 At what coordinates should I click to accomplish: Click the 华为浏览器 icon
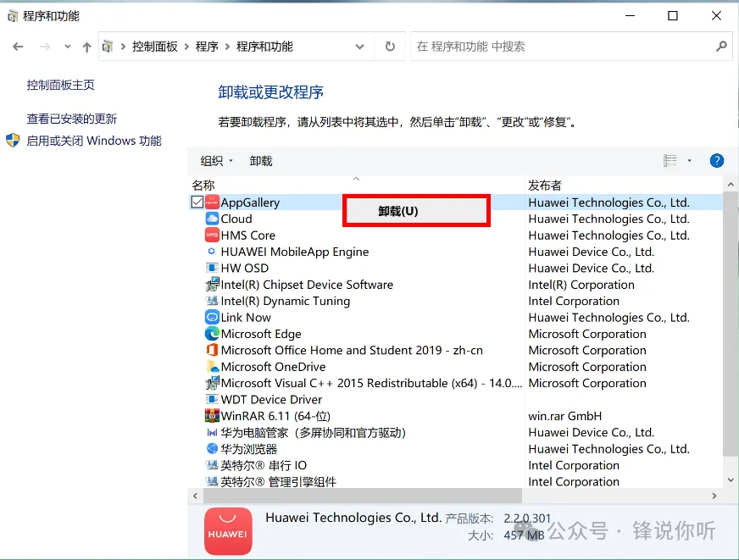[212, 449]
